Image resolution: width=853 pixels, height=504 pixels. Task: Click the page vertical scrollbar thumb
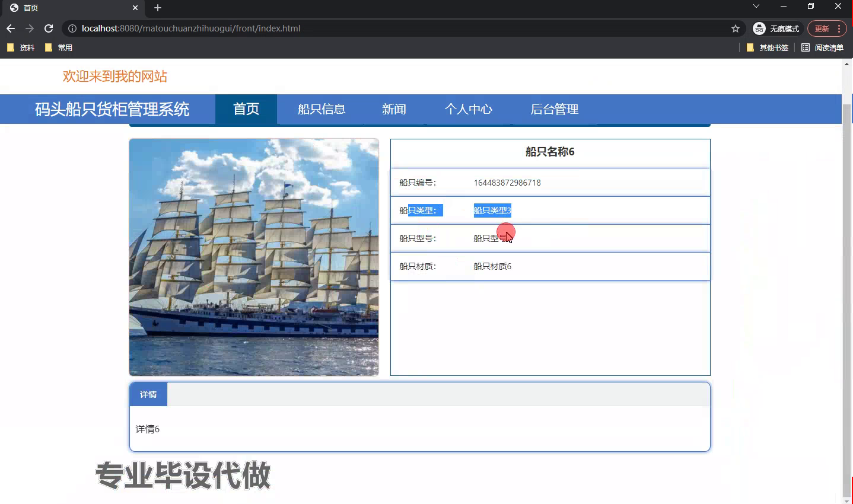coord(847,299)
